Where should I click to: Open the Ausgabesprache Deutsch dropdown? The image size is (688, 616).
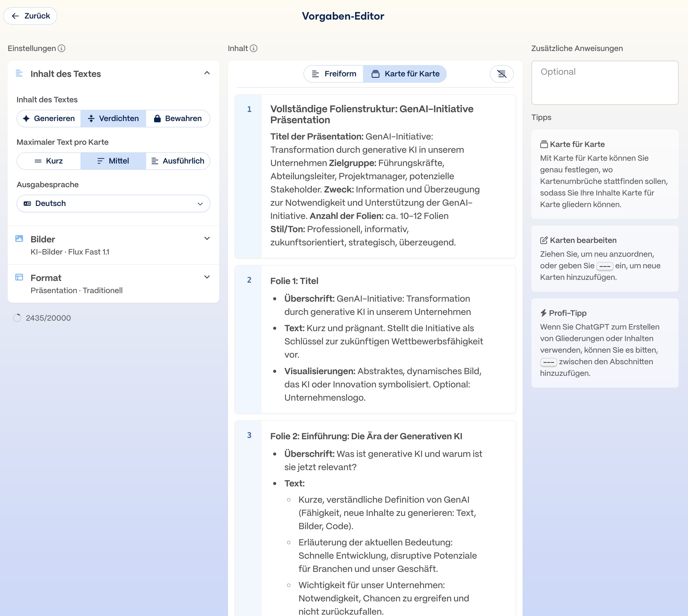(x=113, y=203)
